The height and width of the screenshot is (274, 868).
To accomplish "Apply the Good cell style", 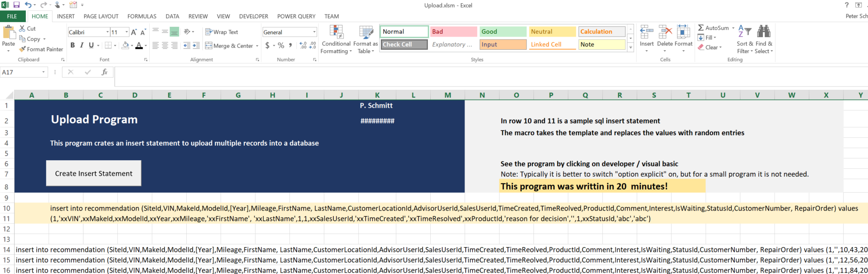I will click(503, 31).
